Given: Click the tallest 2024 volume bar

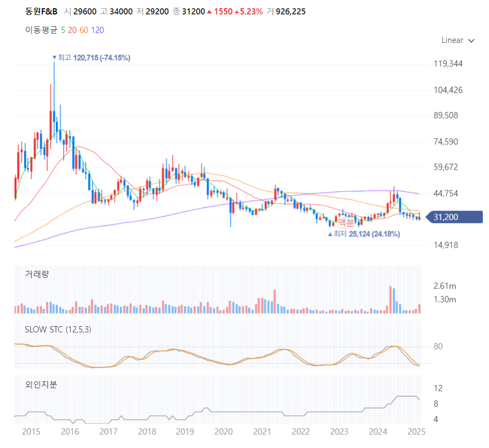Looking at the screenshot, I should pyautogui.click(x=390, y=299).
